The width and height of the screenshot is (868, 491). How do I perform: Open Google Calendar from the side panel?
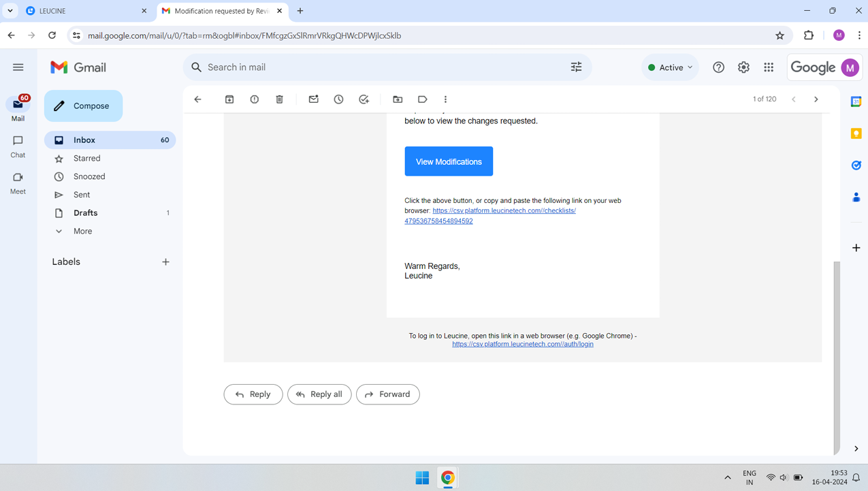[856, 100]
